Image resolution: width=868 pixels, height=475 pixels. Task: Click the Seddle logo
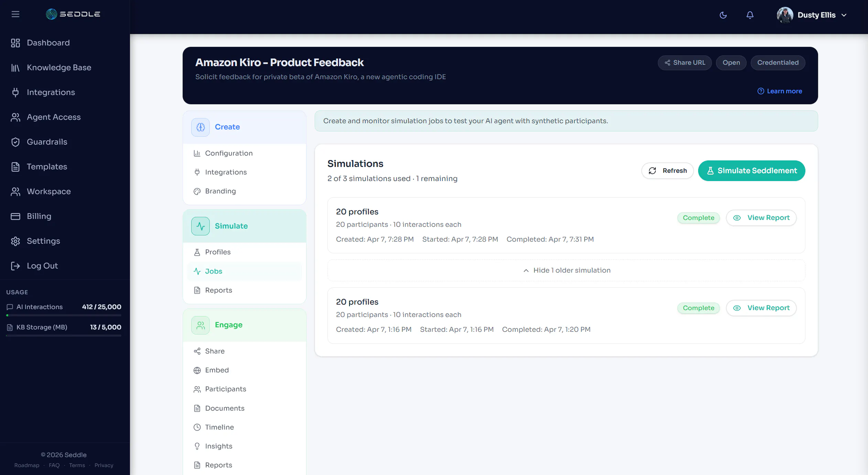tap(73, 14)
